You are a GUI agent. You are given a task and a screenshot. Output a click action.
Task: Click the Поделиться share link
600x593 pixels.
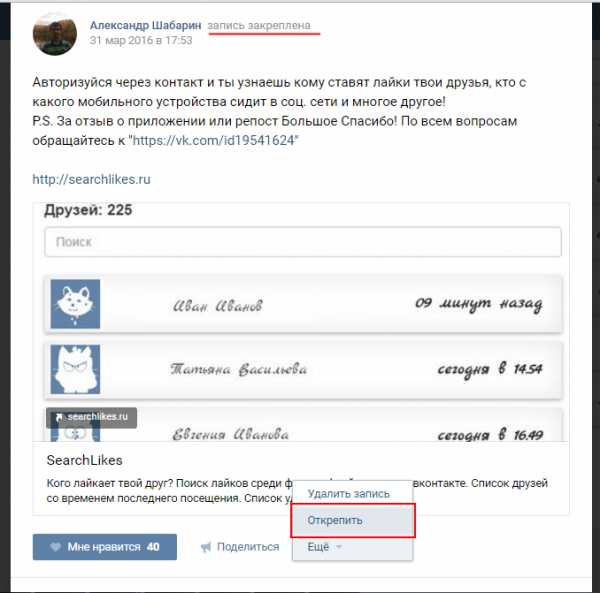coord(240,547)
